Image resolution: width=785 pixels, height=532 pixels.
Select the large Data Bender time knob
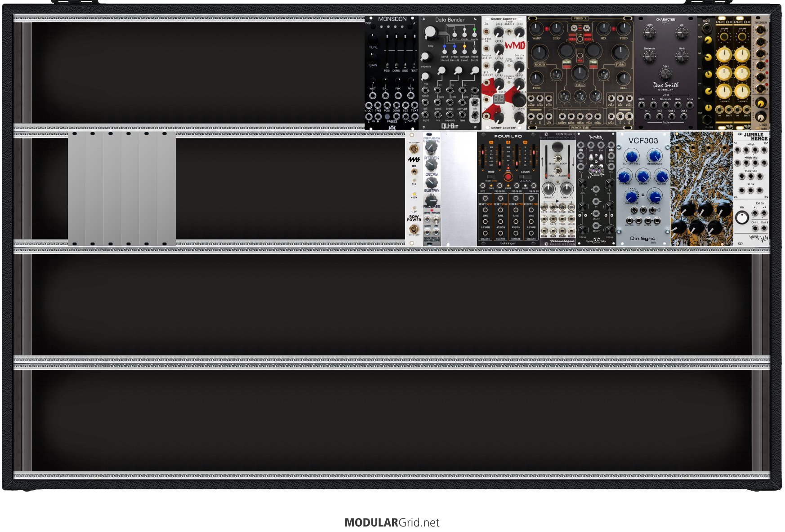[x=430, y=32]
